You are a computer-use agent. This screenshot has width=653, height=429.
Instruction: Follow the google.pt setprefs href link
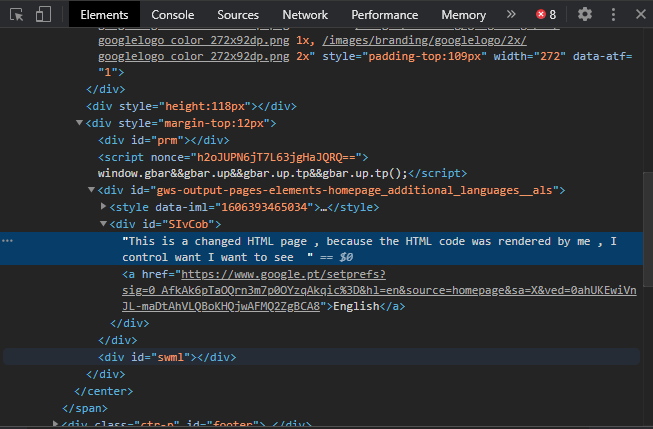[379, 290]
